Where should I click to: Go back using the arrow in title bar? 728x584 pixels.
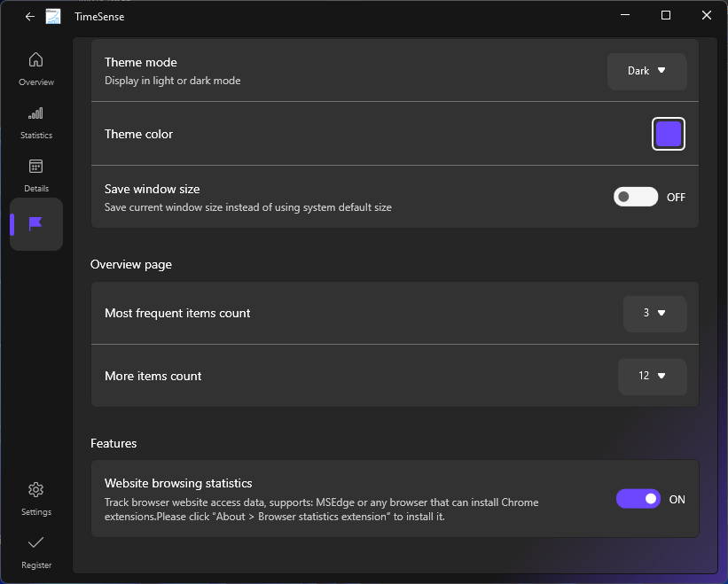(x=30, y=17)
